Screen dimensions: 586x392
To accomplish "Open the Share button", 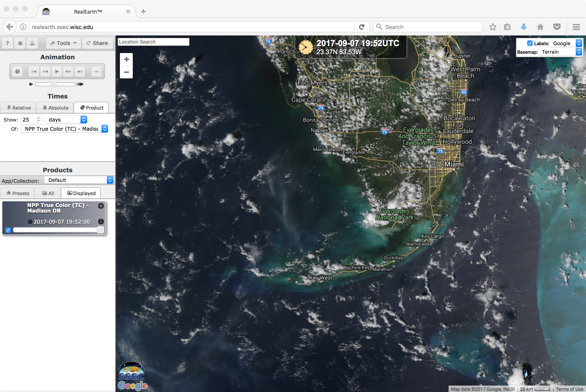I will tap(97, 43).
